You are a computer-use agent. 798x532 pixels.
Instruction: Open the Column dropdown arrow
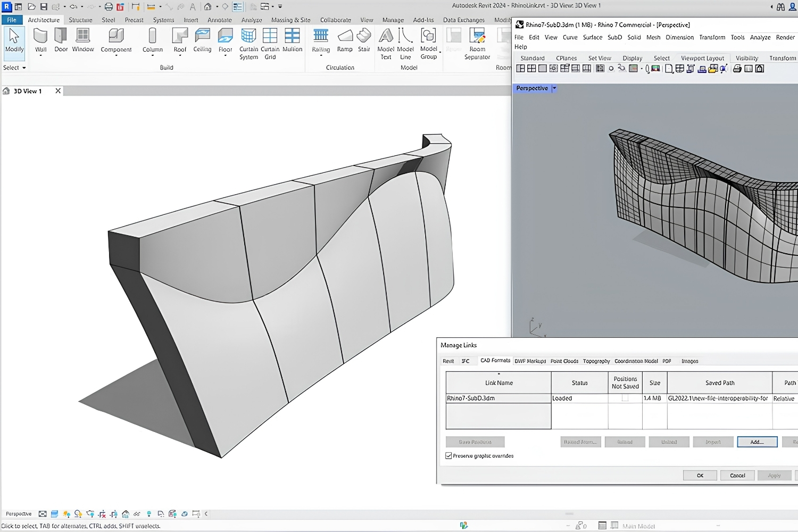click(153, 55)
